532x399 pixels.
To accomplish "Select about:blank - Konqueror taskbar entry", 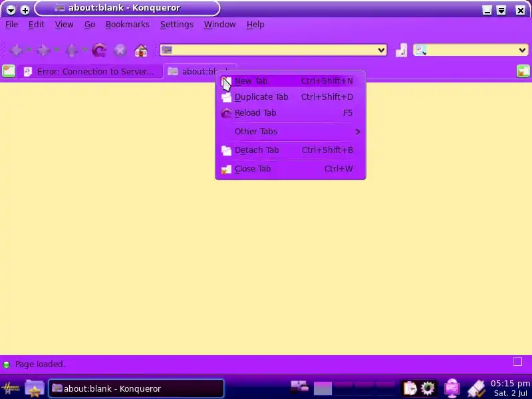I will pos(136,388).
